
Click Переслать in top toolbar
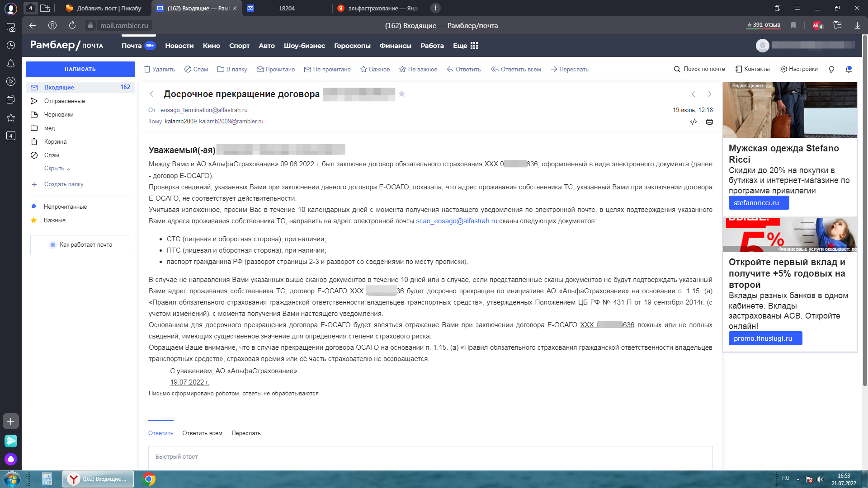click(569, 69)
